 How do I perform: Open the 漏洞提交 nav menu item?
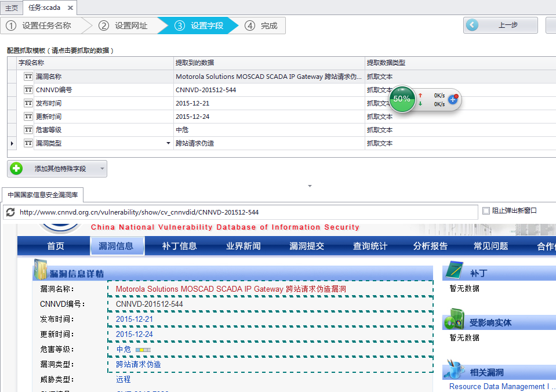(x=307, y=246)
